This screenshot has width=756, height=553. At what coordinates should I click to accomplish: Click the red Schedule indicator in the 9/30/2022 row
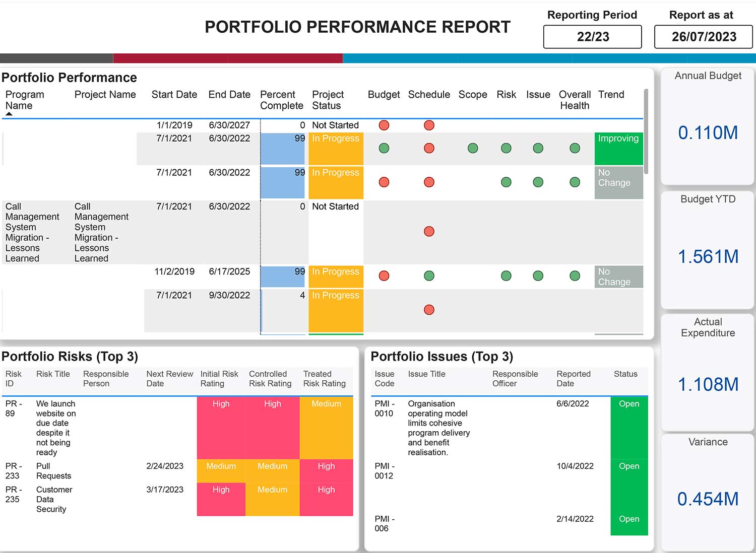pyautogui.click(x=429, y=310)
